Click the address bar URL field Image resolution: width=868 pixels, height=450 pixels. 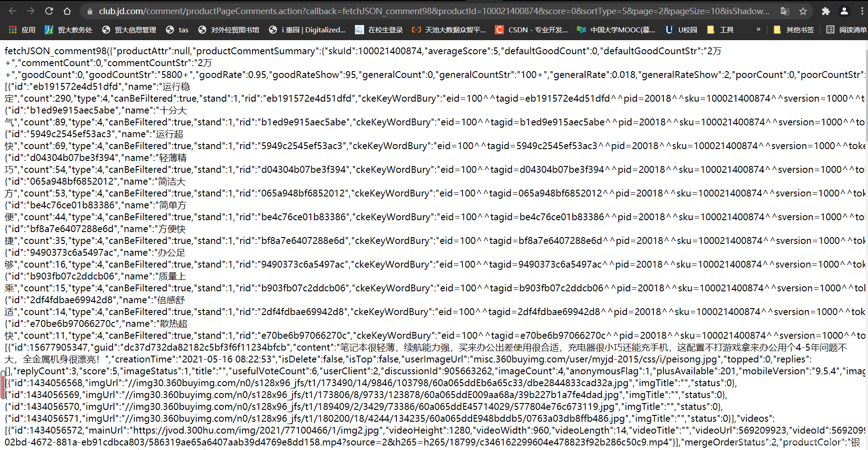click(434, 11)
